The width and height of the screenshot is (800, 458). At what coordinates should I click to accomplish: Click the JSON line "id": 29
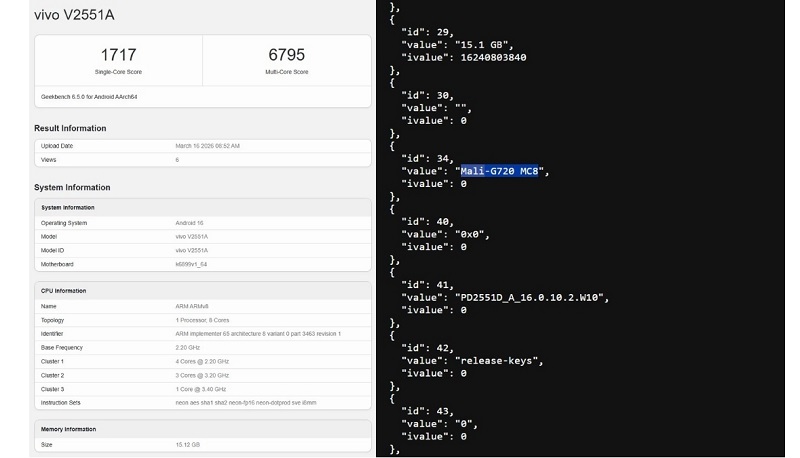pos(427,32)
